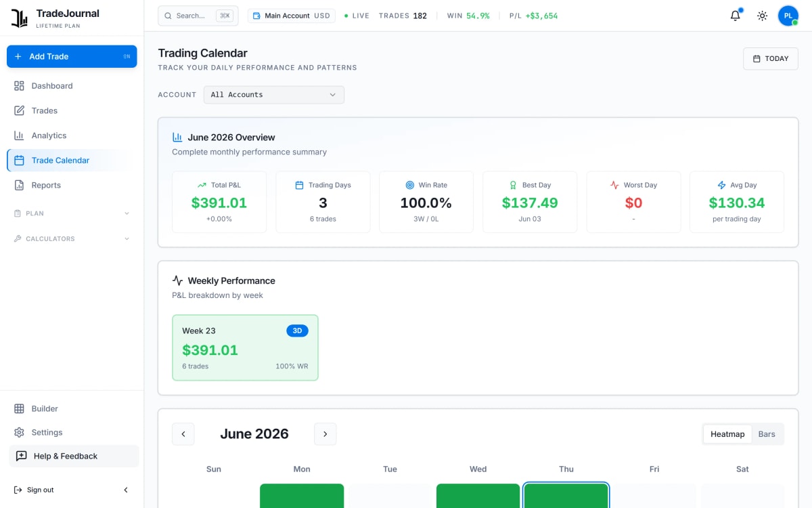
Task: Open Help & Feedback
Action: tap(74, 456)
